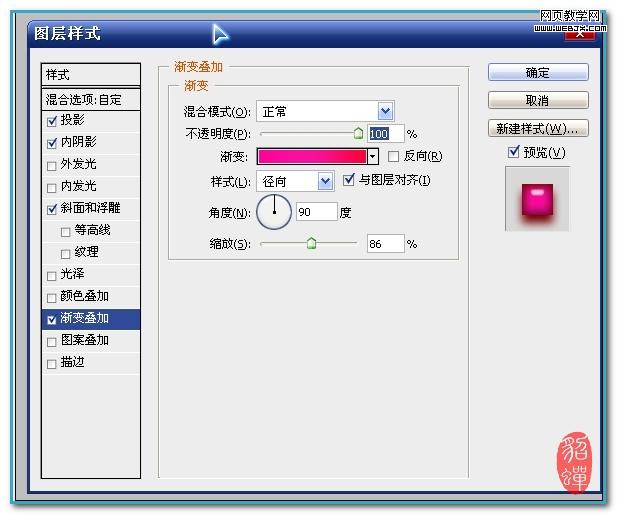
Task: Open the 混合模式 blend mode dropdown
Action: pyautogui.click(x=385, y=112)
